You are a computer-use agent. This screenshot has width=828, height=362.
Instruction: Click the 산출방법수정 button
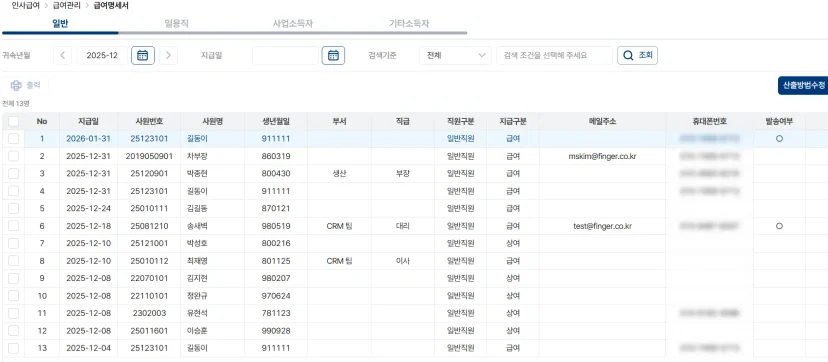click(x=803, y=85)
